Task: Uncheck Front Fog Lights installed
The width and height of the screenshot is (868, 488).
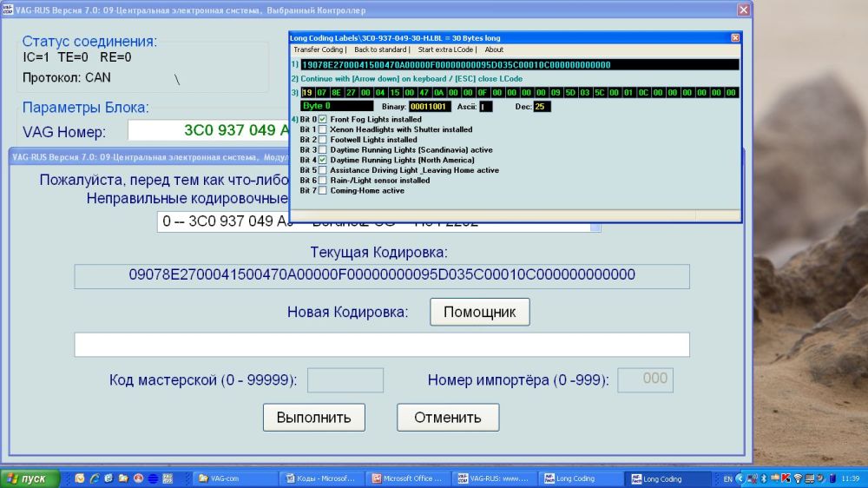Action: 323,119
